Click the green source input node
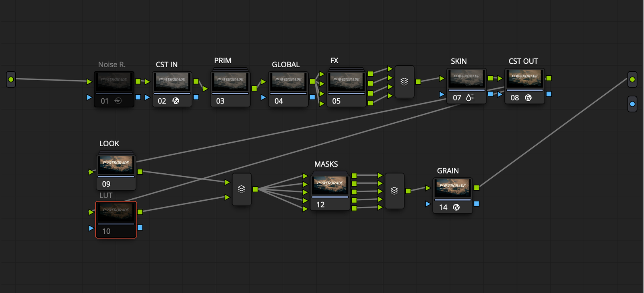Screen dimensions: 644x293 point(11,79)
